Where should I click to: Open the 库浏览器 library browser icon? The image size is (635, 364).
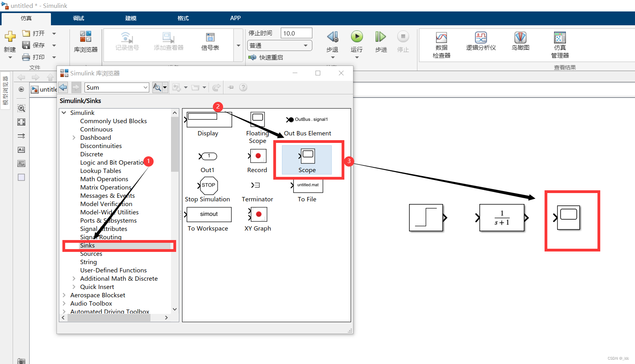86,37
